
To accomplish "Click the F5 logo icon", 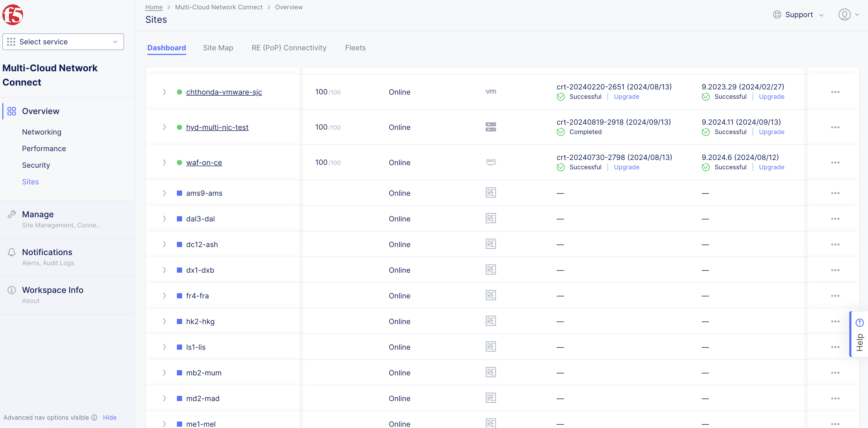I will (13, 15).
